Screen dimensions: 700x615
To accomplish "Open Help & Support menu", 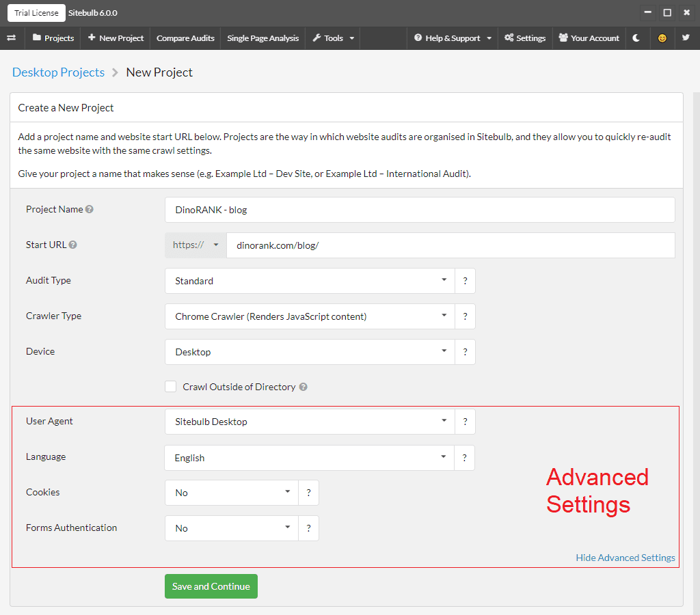I will 453,38.
